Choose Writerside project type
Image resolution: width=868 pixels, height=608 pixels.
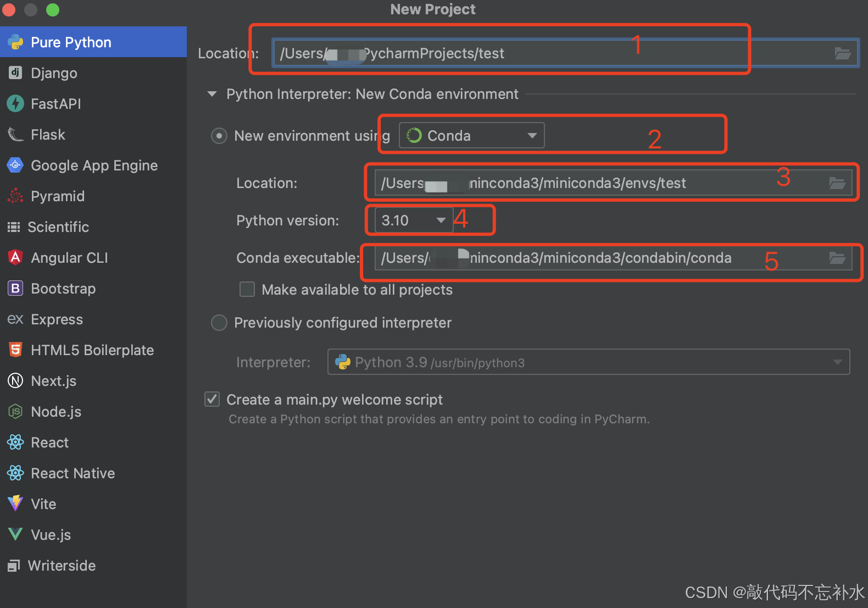(x=93, y=565)
